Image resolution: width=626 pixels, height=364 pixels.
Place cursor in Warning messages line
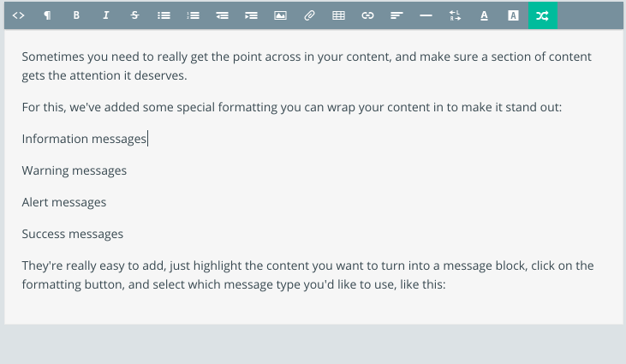(75, 170)
